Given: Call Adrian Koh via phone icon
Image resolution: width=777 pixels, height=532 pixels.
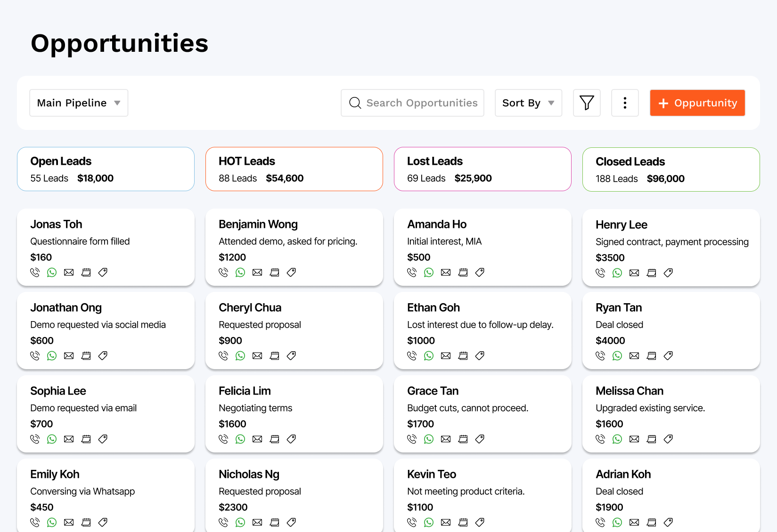Looking at the screenshot, I should click(600, 522).
